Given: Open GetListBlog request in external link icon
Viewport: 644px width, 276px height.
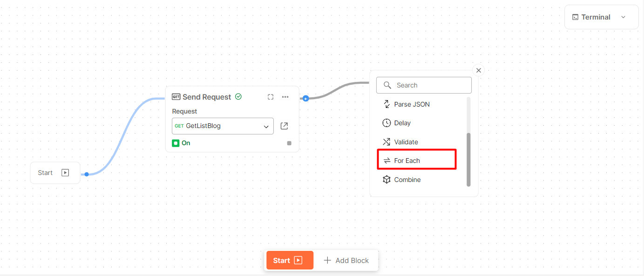Looking at the screenshot, I should tap(284, 126).
